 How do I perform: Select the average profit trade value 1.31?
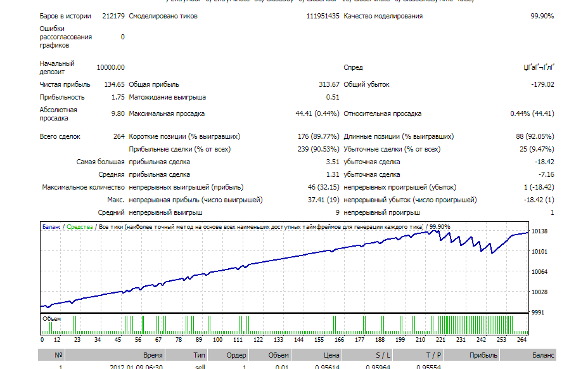pos(333,175)
